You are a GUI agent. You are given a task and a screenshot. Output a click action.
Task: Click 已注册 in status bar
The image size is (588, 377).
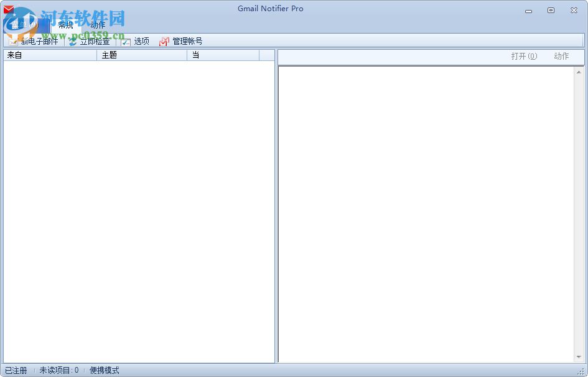(16, 370)
